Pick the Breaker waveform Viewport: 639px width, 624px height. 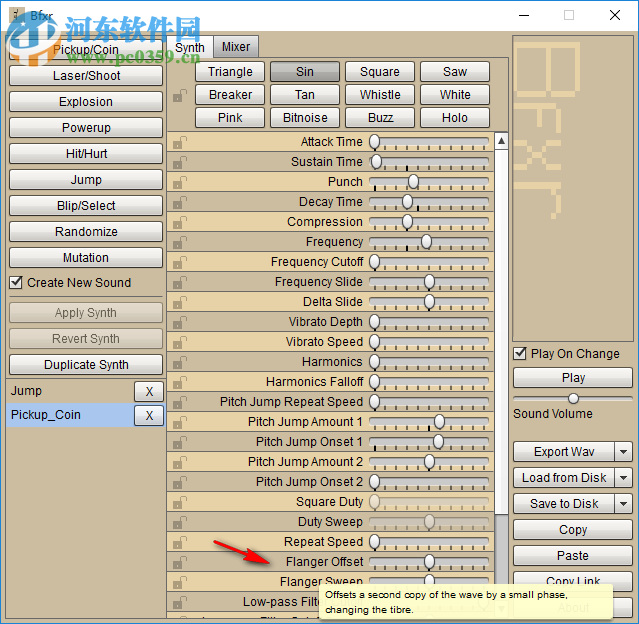230,95
